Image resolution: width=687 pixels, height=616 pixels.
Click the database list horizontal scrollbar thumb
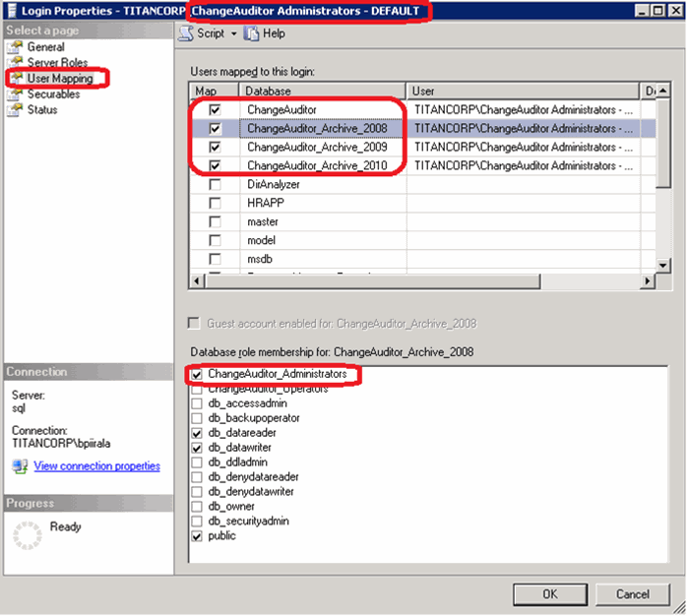tap(372, 280)
